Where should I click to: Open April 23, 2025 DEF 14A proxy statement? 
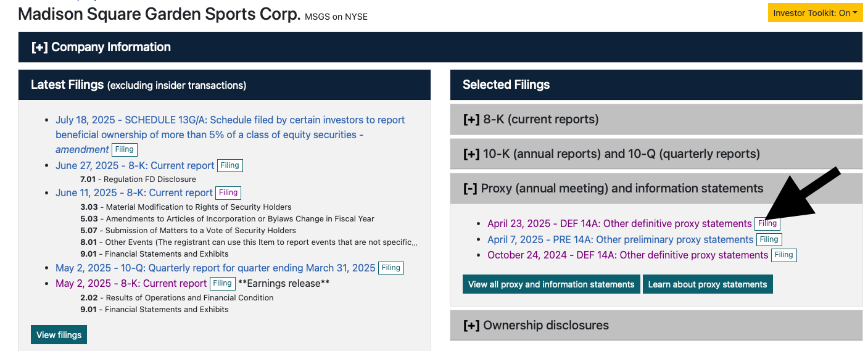click(x=619, y=223)
